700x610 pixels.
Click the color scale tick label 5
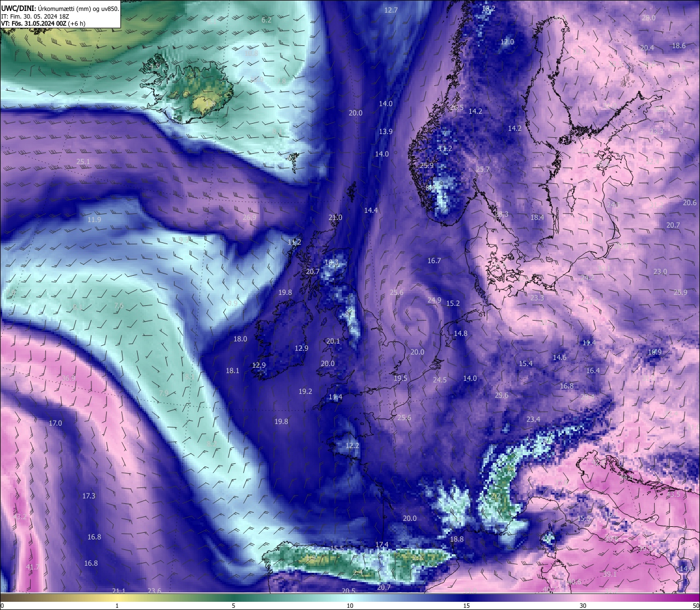tap(234, 606)
